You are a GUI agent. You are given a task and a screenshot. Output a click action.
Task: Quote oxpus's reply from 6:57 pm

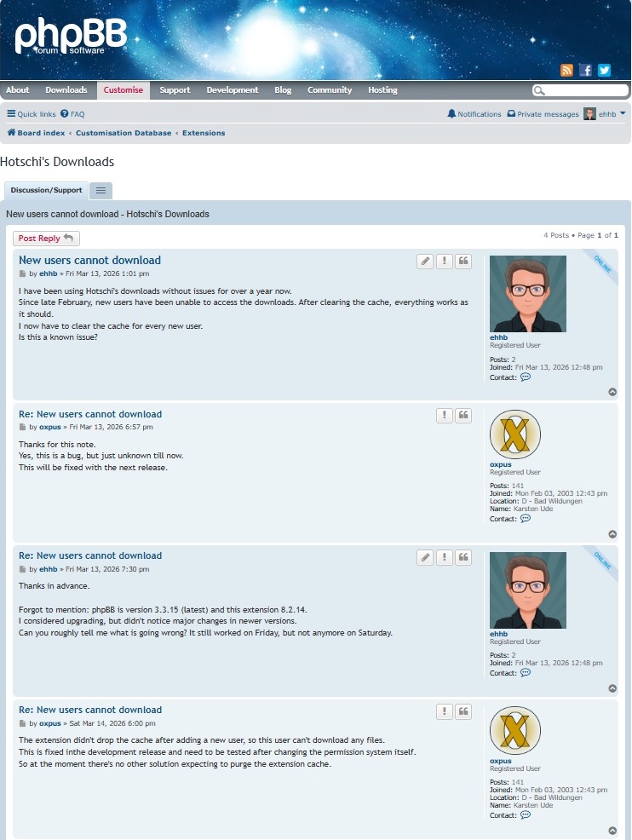[463, 416]
